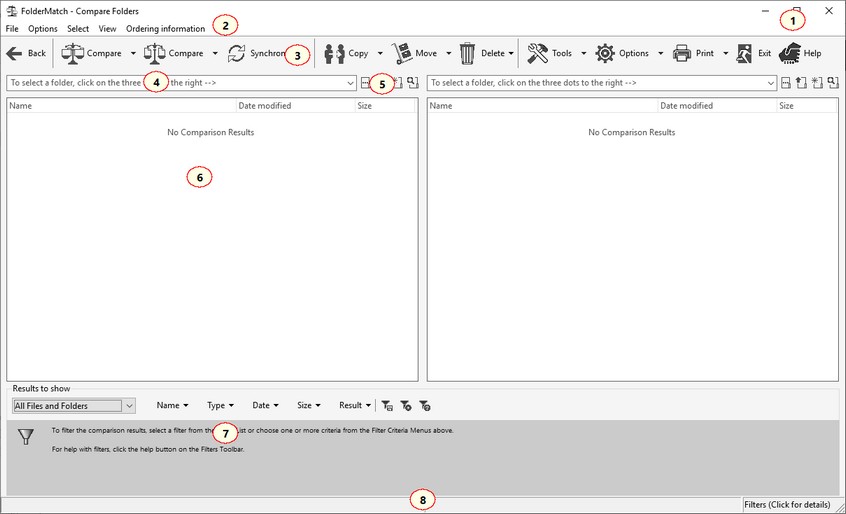Click the starred new-folder icon of right pane

817,83
